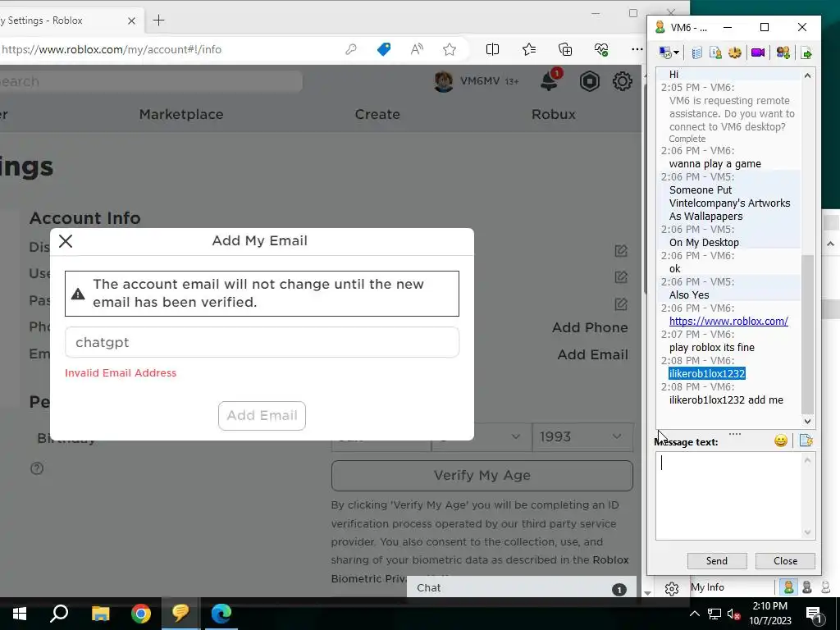Go to Robux in Roblox navigation

click(554, 114)
